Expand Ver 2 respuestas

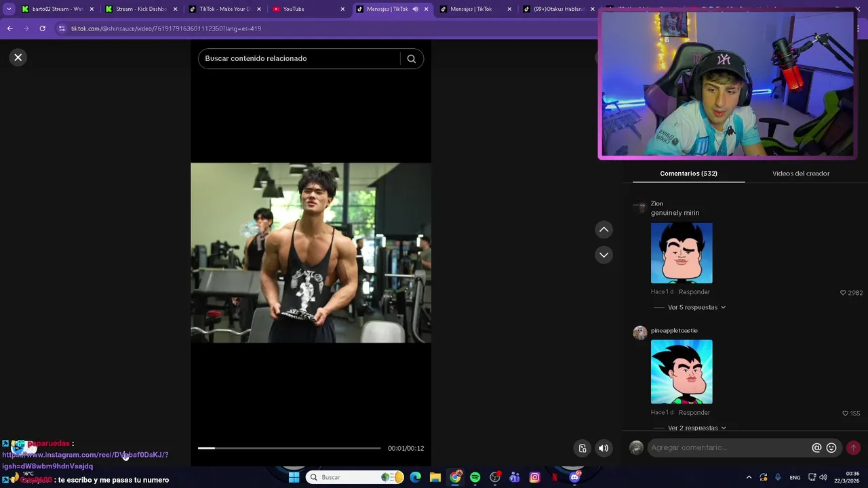696,428
